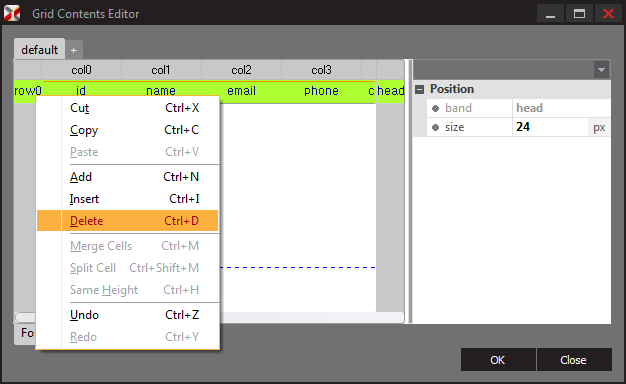Click the application logo icon in title bar
Viewport: 626px width, 384px height.
point(12,13)
